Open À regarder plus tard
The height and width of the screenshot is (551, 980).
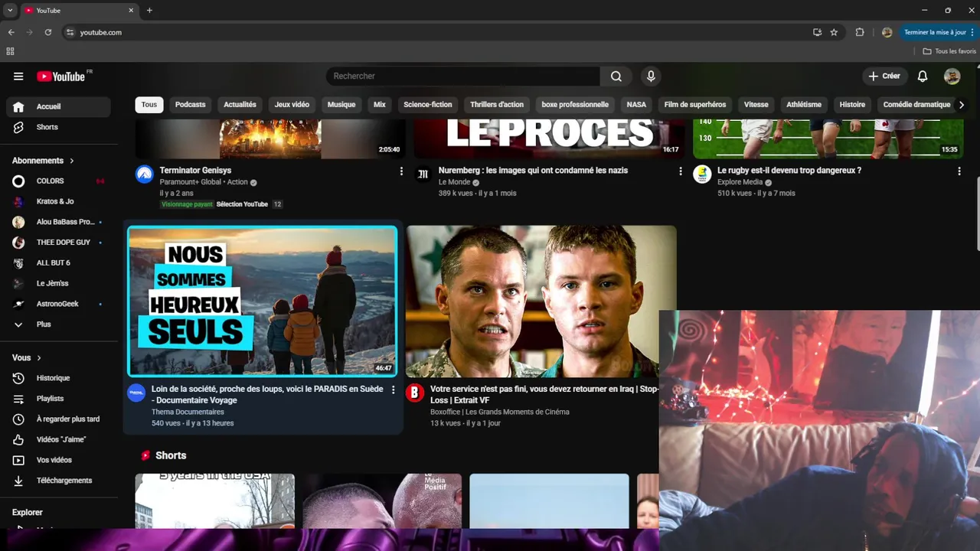coord(58,419)
